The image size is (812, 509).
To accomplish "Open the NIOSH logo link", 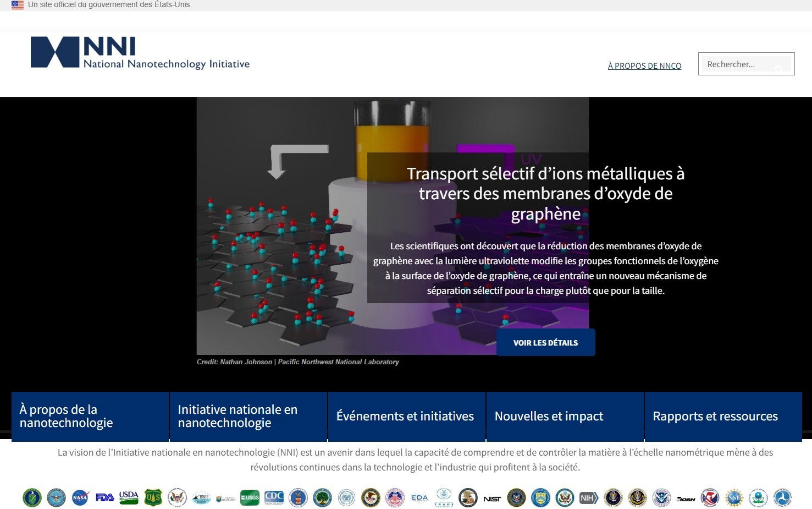I will 686,499.
